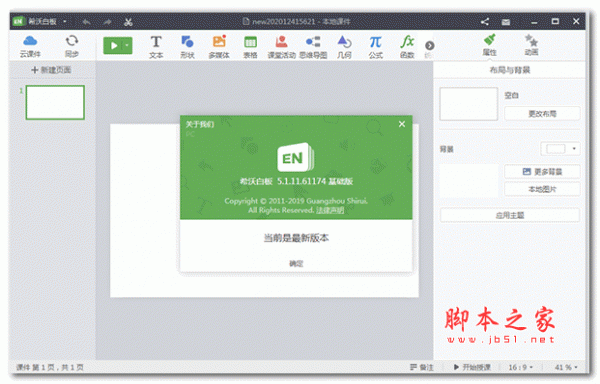Open the 思维导图 mind map tool
The height and width of the screenshot is (384, 600).
coord(313,47)
